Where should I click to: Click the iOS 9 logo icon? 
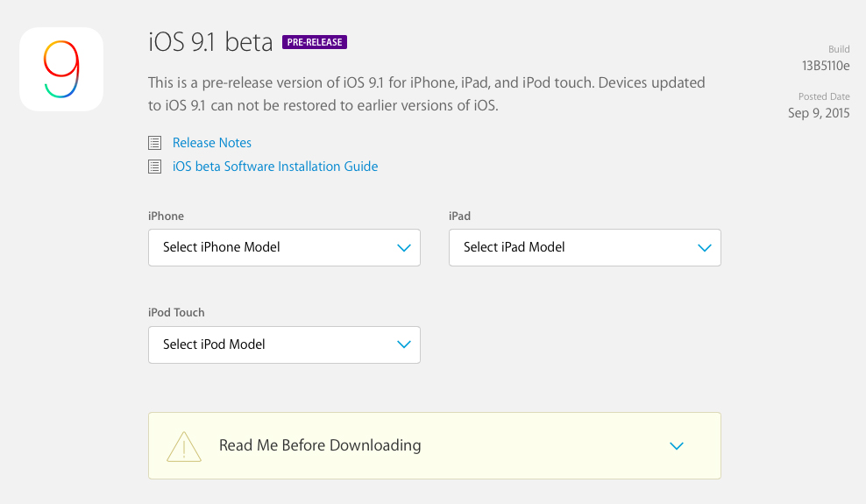pos(61,69)
